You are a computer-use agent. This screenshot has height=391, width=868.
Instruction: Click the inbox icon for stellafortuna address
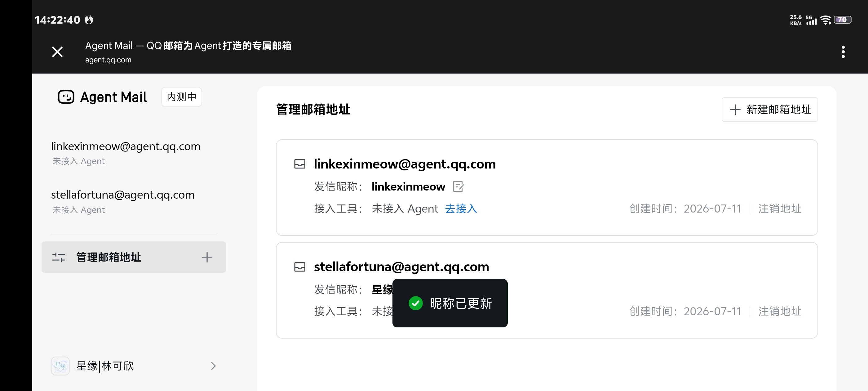299,267
